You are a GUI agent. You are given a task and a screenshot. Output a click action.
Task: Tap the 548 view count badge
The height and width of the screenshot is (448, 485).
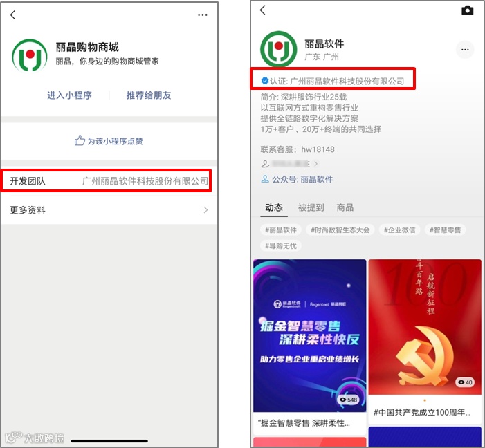point(348,400)
